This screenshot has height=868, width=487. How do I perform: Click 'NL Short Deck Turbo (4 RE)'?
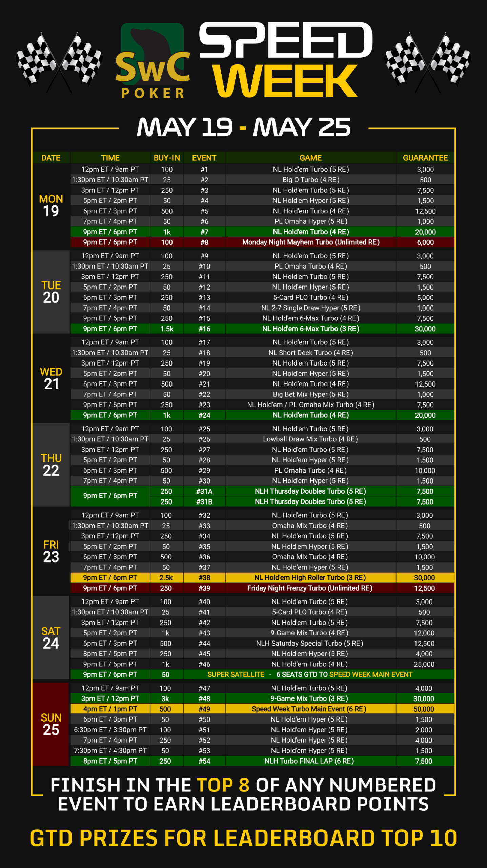311,353
